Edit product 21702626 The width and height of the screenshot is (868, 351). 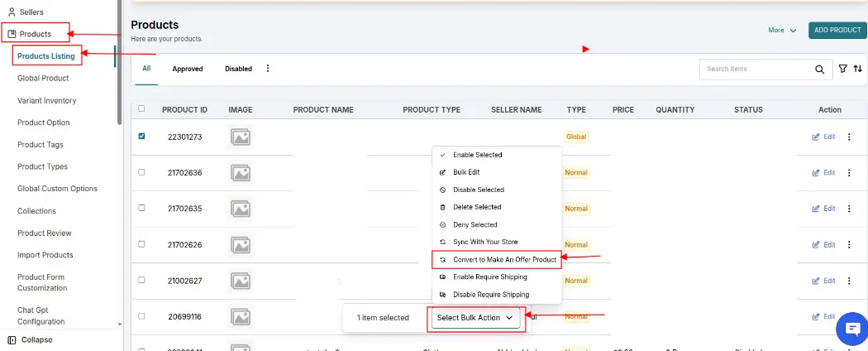click(823, 244)
